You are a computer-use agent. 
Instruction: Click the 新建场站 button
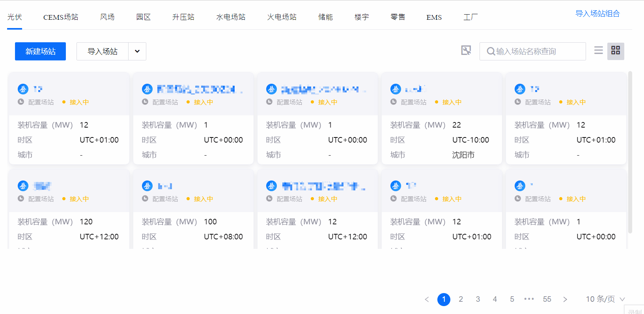[x=40, y=51]
